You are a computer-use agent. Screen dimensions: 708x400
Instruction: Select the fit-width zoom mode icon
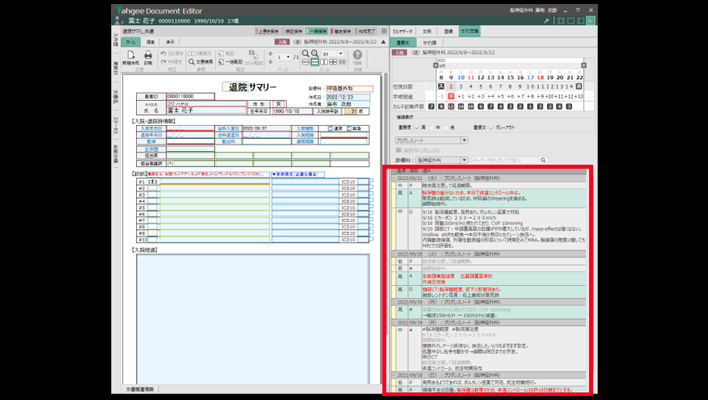315,62
